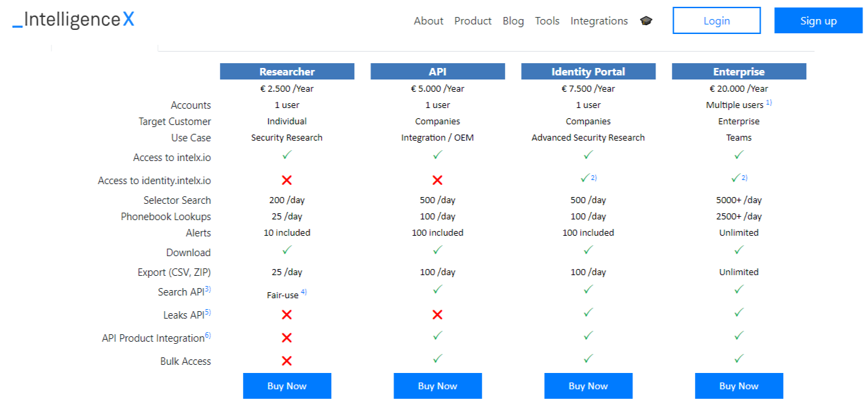The height and width of the screenshot is (411, 868).
Task: Open footnote 4 next to Fair-use
Action: pos(304,293)
